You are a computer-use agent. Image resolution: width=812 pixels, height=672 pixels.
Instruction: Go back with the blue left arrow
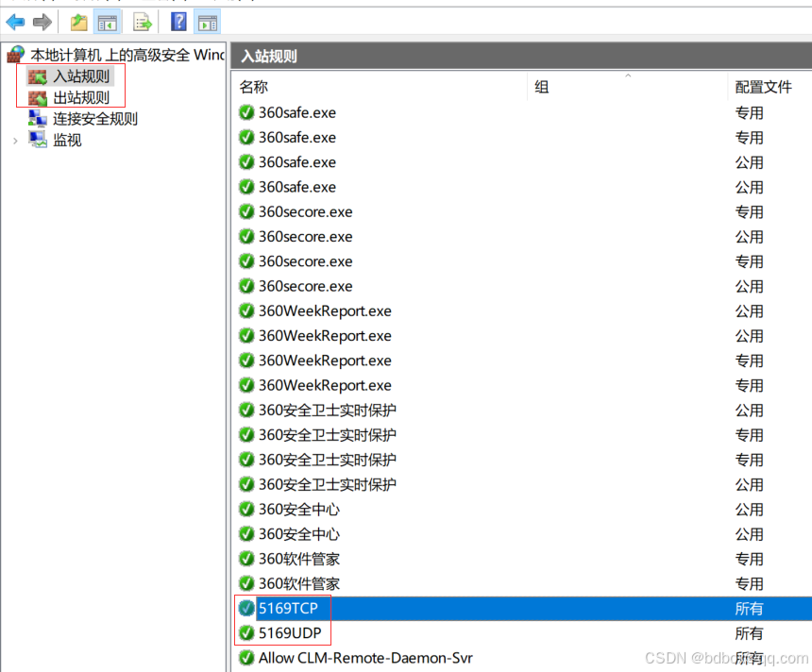(15, 23)
